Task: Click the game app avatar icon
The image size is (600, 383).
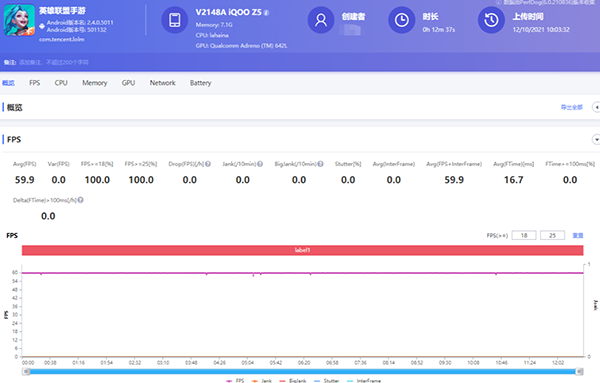Action: pyautogui.click(x=19, y=20)
